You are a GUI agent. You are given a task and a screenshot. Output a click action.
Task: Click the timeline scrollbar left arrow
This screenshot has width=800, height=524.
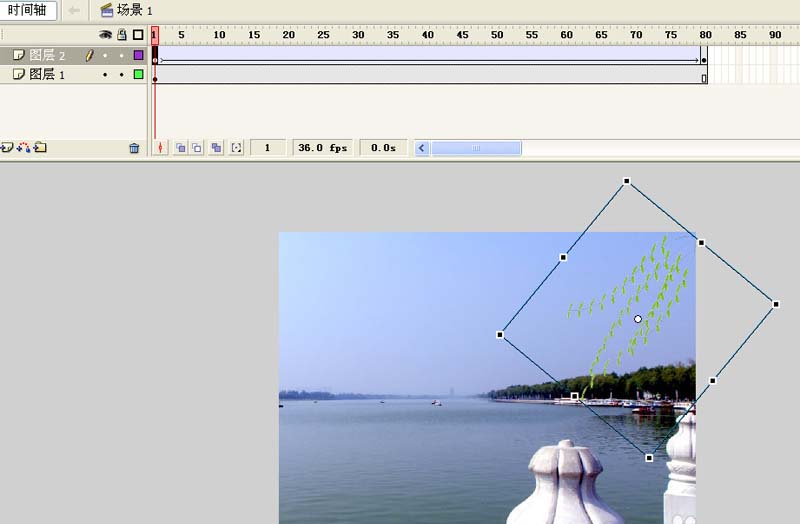pyautogui.click(x=422, y=148)
